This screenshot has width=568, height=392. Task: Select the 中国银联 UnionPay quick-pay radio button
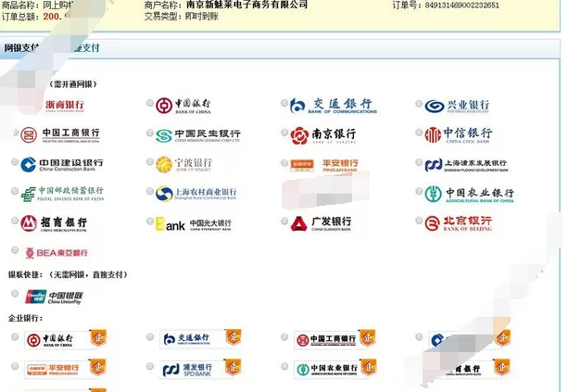point(15,293)
